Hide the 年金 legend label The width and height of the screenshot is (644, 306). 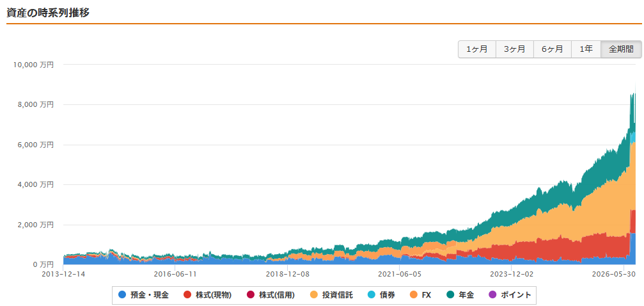[x=466, y=295]
